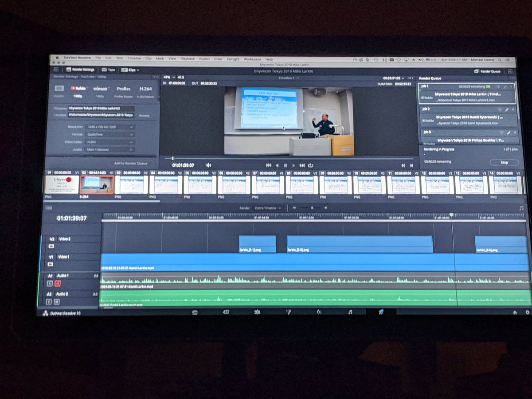Open the Media page icon
Viewport: 532px width, 399px height.
(x=195, y=312)
